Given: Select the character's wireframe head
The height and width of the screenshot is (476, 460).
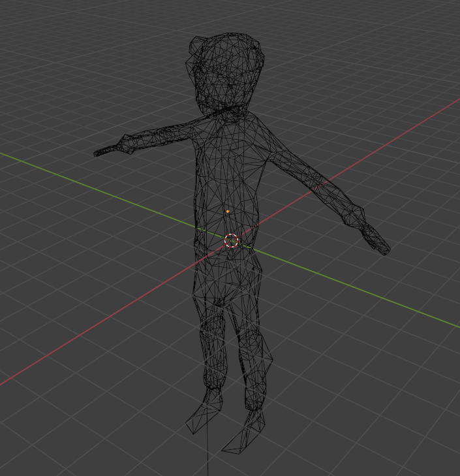Looking at the screenshot, I should click(226, 72).
